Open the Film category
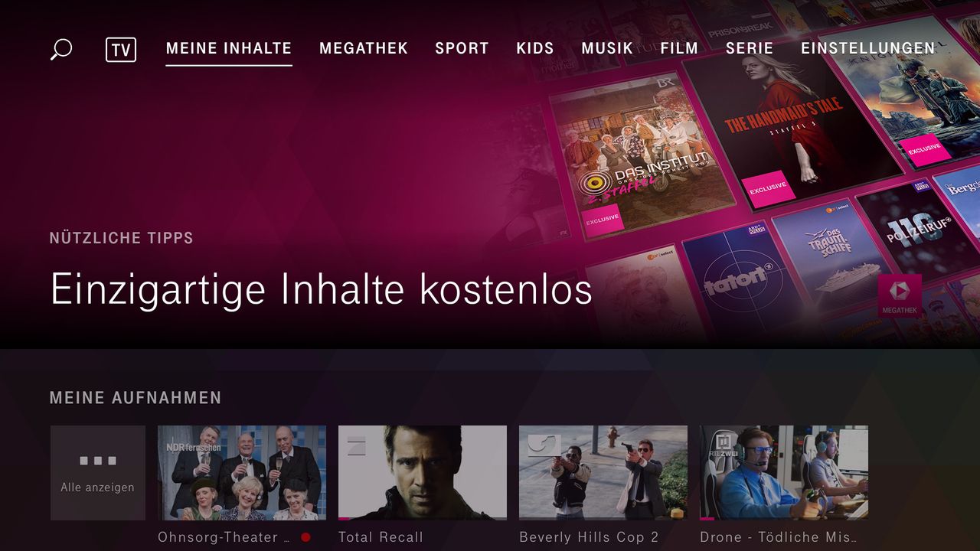Screen dimensions: 980x551 pyautogui.click(x=679, y=49)
